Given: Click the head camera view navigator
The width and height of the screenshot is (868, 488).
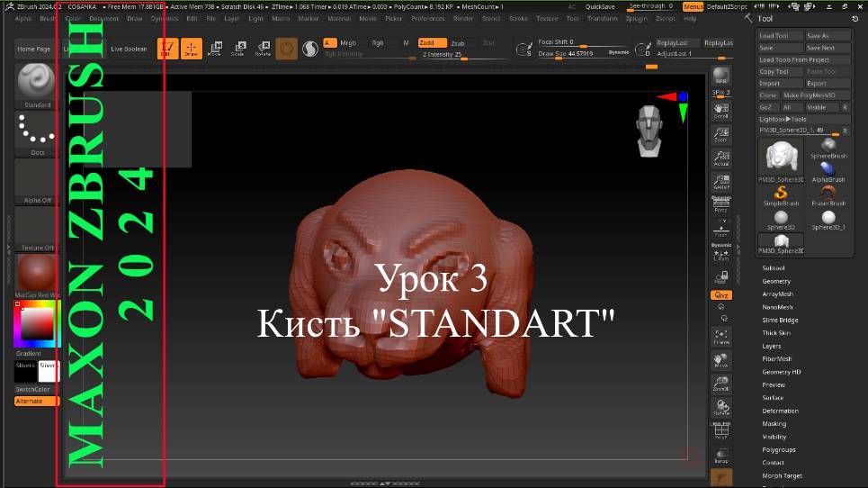Looking at the screenshot, I should (x=650, y=131).
